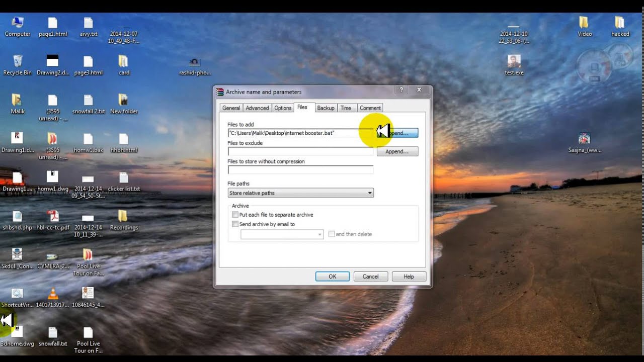Viewport: 644px width, 362px height.
Task: Select hhbh.html file icon
Action: click(x=124, y=143)
